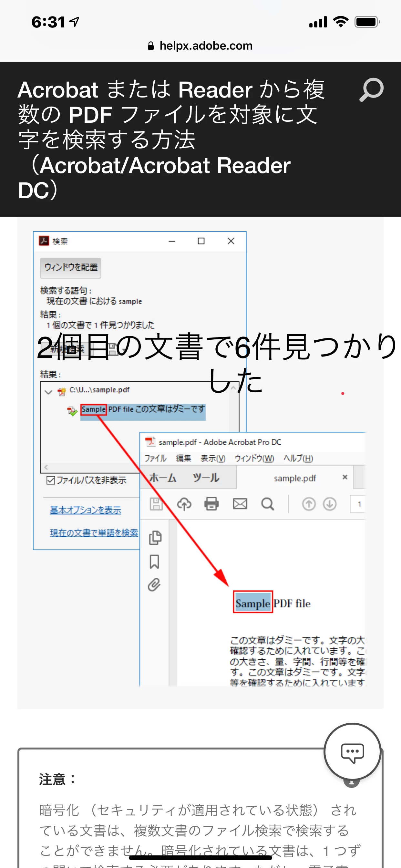
Task: Click the scroll up arrow of results list
Action: 233,388
